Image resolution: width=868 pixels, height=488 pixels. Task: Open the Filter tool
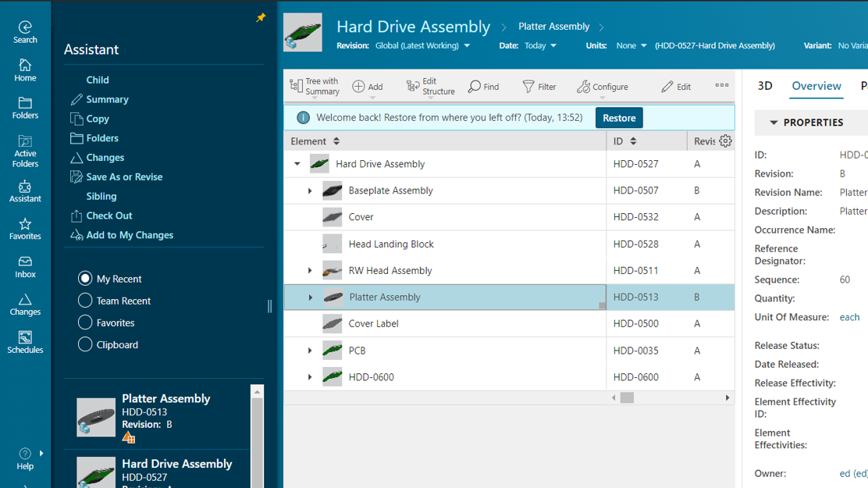(x=539, y=86)
